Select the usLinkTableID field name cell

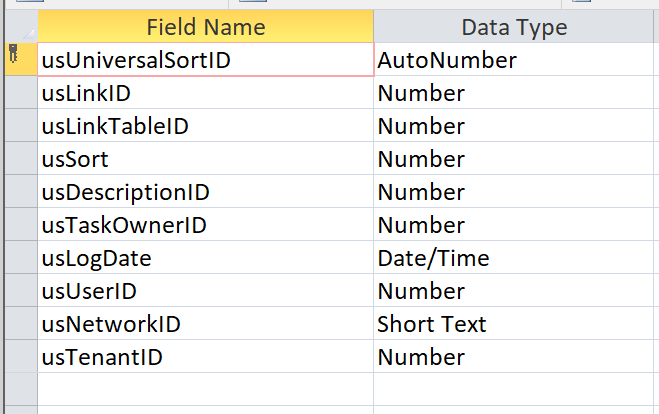[206, 125]
